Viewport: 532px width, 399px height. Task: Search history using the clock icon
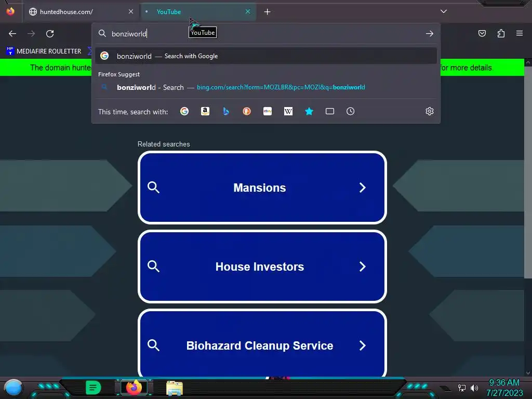pyautogui.click(x=351, y=111)
